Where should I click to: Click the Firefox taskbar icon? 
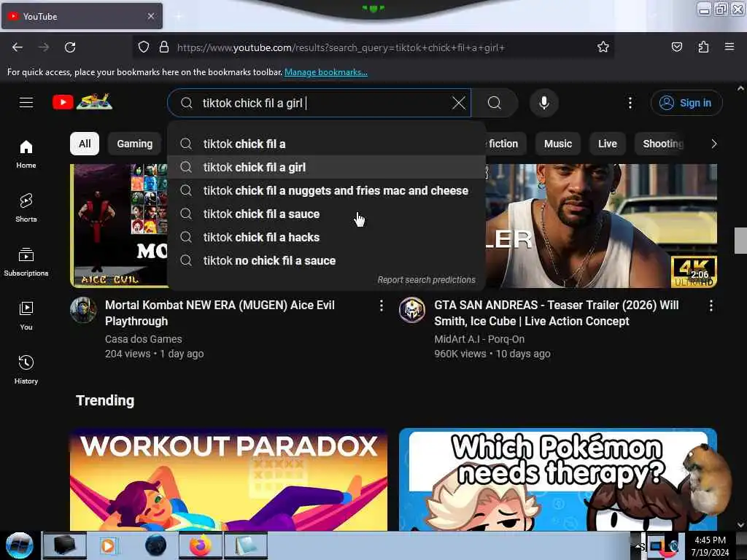[x=201, y=545]
